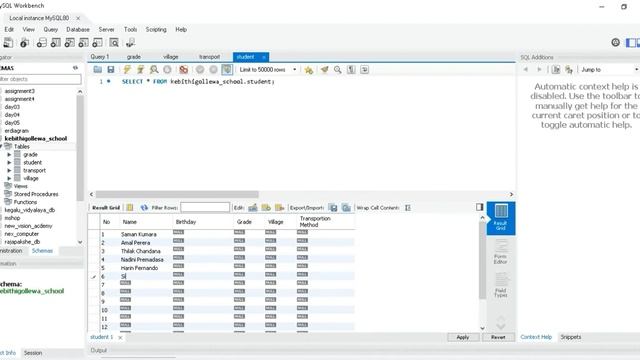
Task: Open a script file in query editor
Action: coord(98,69)
